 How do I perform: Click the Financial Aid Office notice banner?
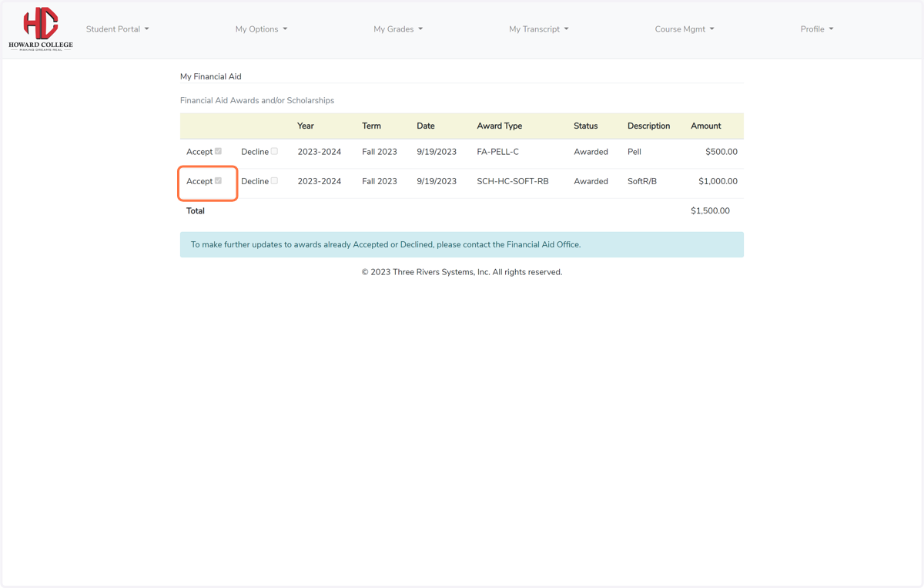[x=462, y=244]
